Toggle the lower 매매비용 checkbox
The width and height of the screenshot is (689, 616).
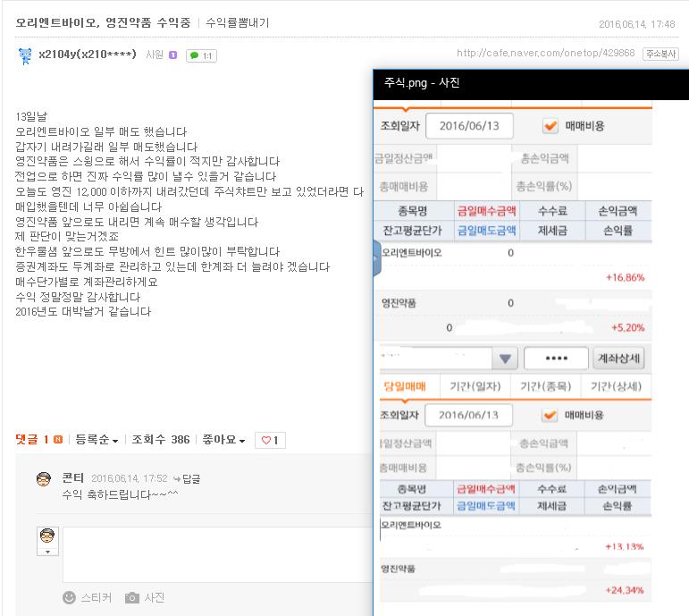[x=550, y=415]
